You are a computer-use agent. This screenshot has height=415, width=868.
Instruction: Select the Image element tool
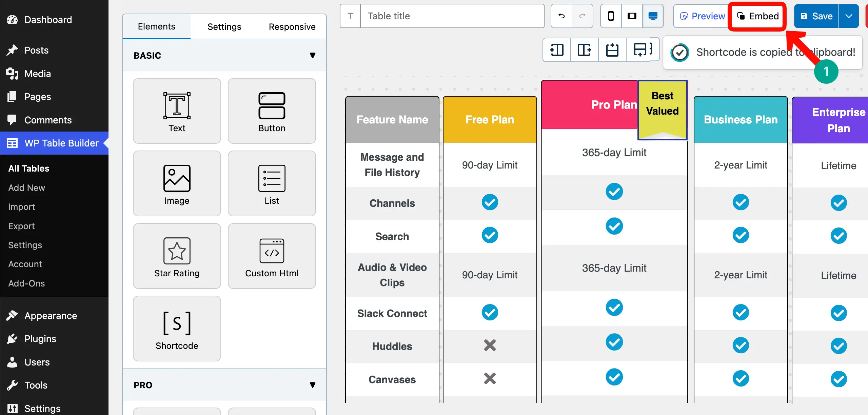click(177, 183)
